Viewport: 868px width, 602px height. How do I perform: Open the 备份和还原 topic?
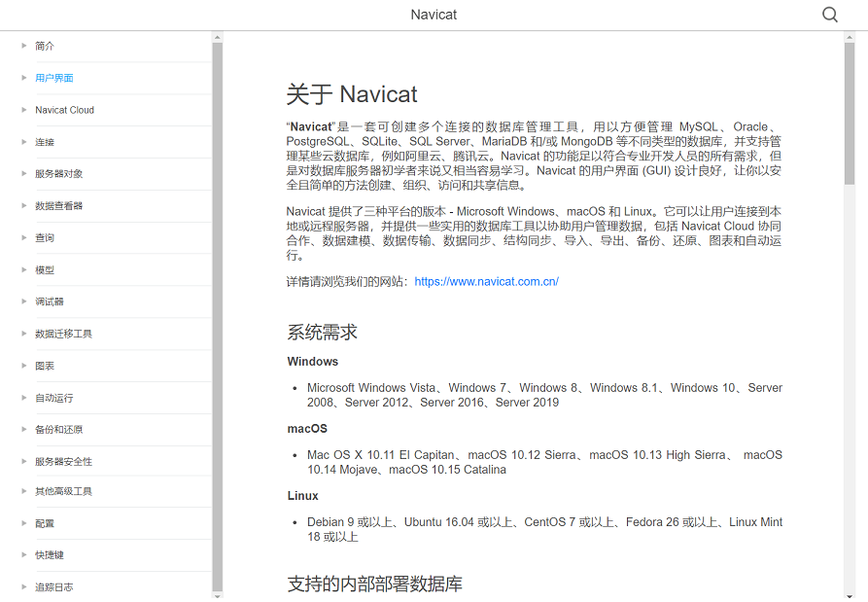[x=58, y=430]
